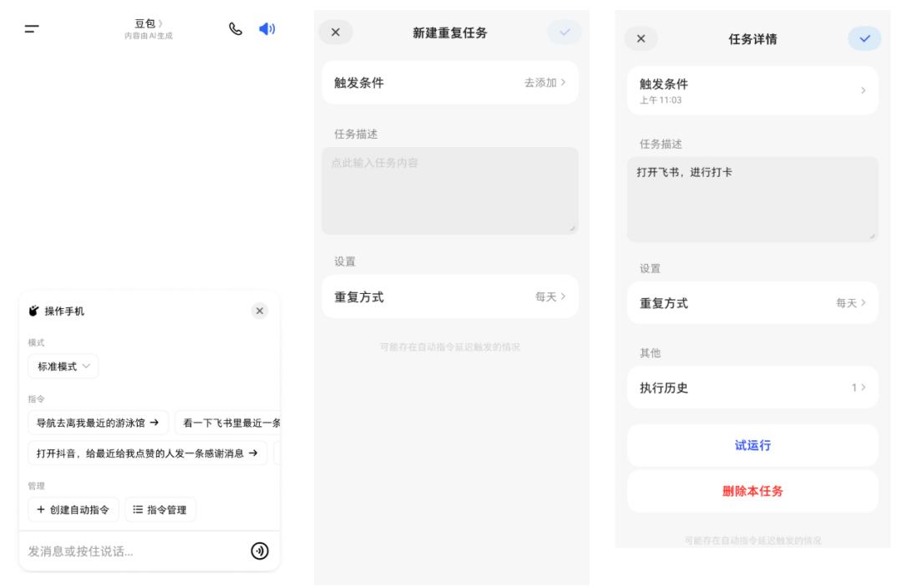Choose 导航去离我最近的游泳馆 instruction
The width and height of the screenshot is (902, 588).
(98, 423)
